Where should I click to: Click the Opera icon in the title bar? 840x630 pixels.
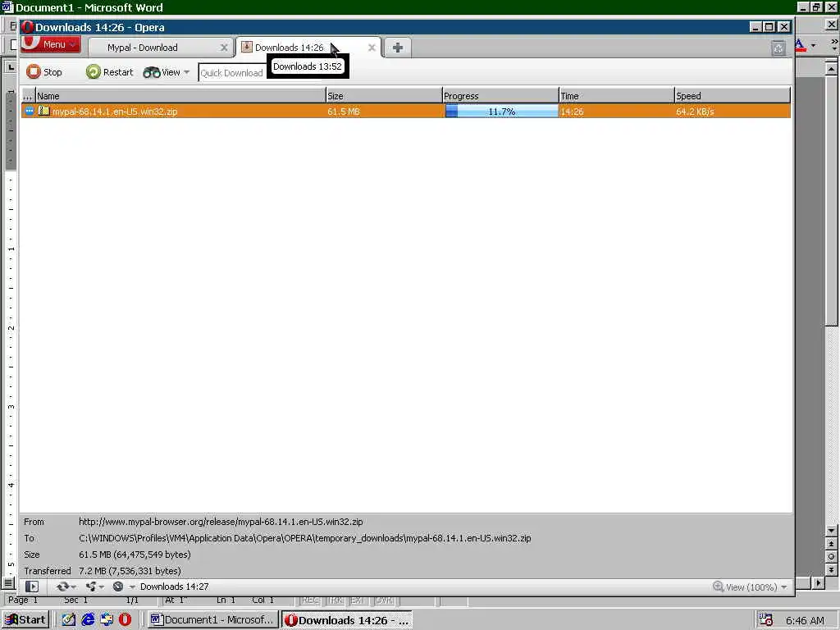tap(28, 27)
